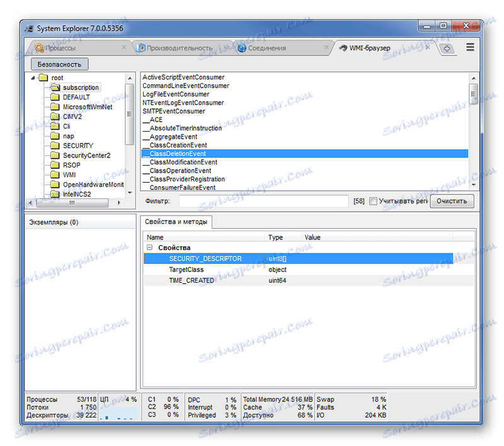Open a new tab with the plus icon
504x446 pixels.
447,47
